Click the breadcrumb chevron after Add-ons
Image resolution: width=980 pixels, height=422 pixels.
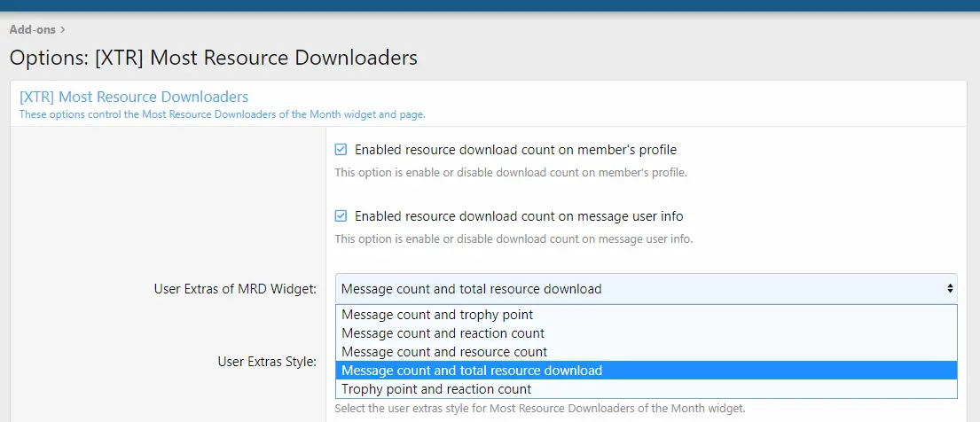63,29
